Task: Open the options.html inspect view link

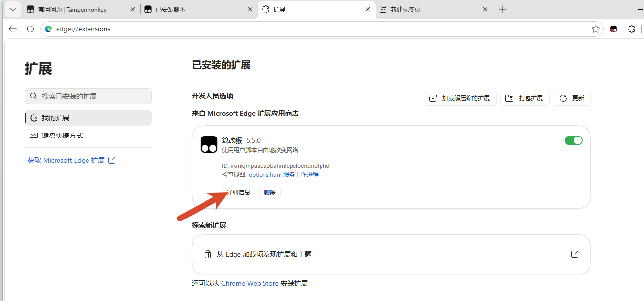Action: click(265, 175)
